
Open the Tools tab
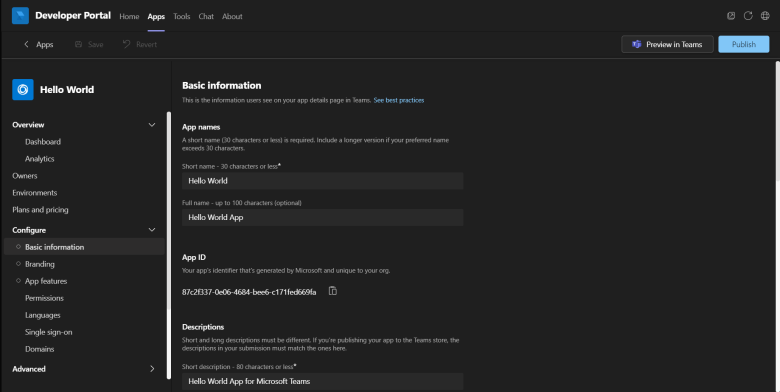coord(182,16)
